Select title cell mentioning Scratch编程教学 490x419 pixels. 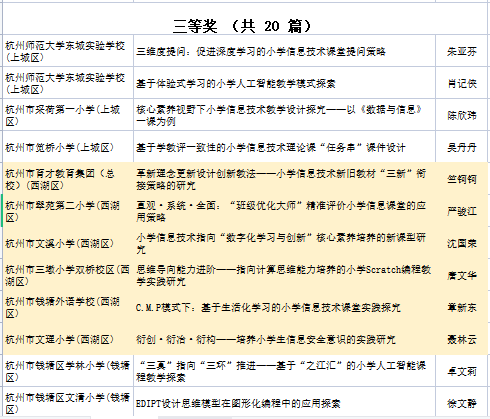[284, 275]
